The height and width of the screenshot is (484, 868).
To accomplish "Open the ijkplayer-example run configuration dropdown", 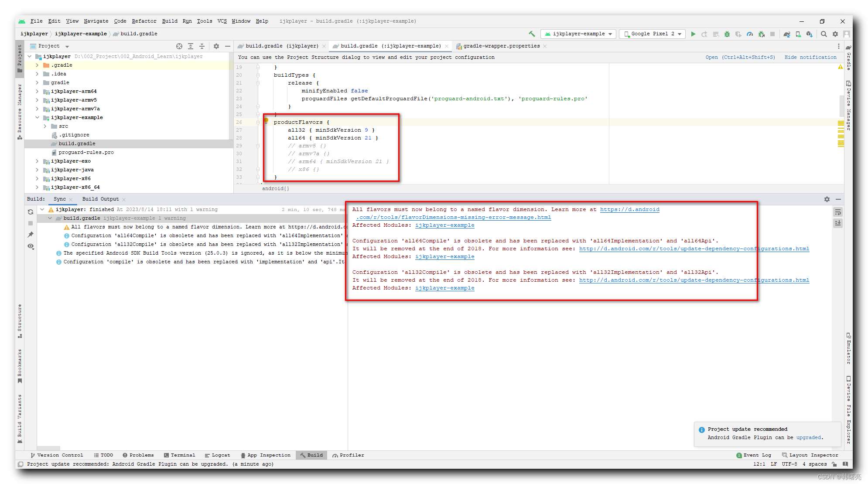I will [578, 34].
